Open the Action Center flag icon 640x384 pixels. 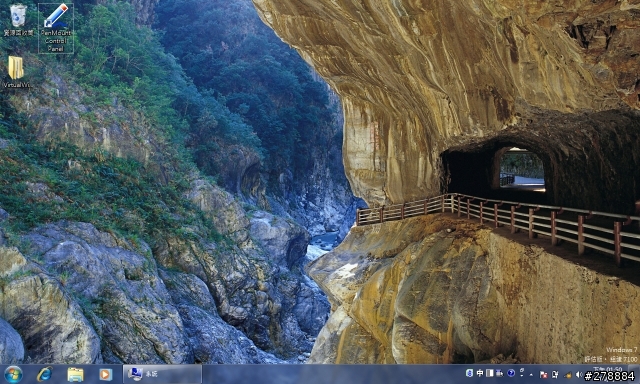[543, 374]
